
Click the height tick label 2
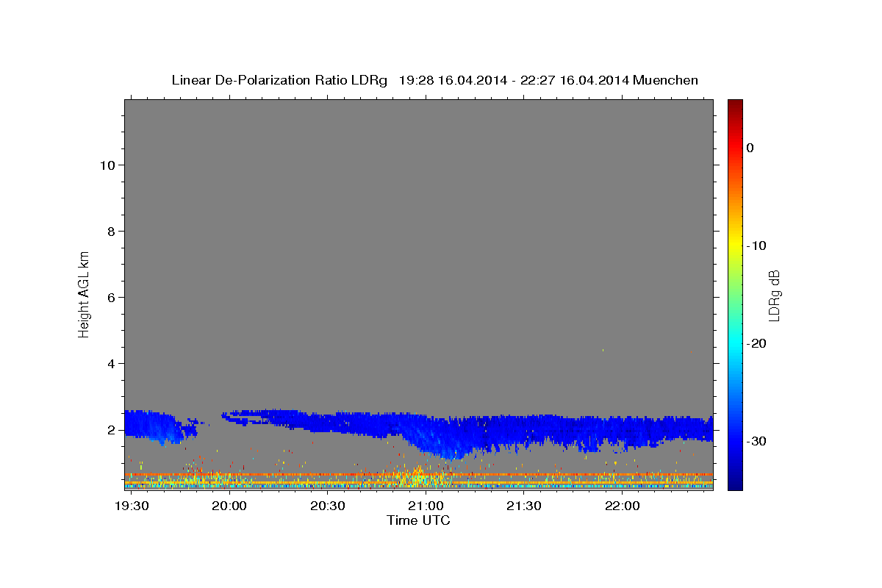pos(110,429)
